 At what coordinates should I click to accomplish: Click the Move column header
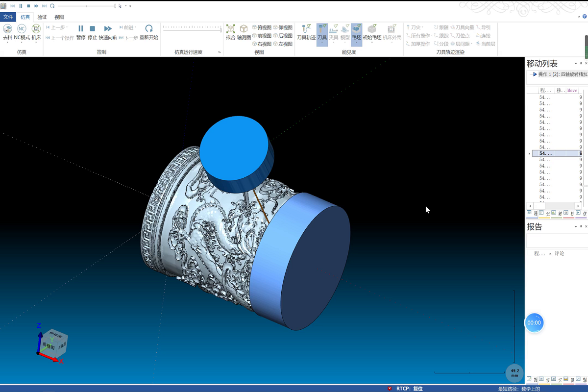pyautogui.click(x=572, y=91)
